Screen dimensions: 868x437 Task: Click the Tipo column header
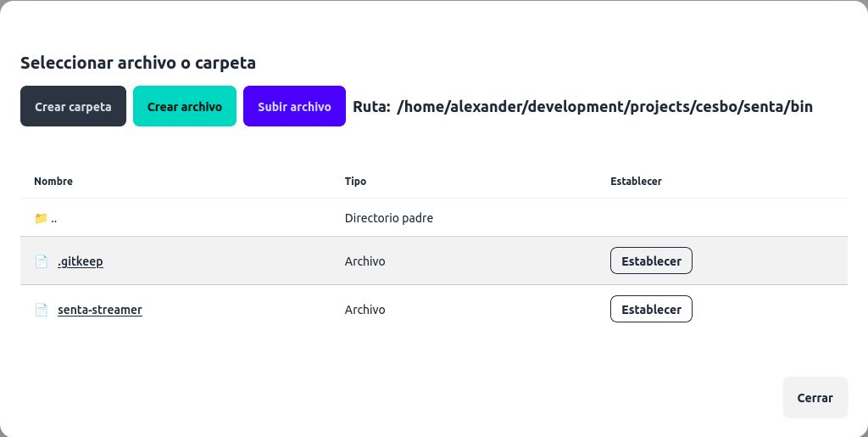coord(355,182)
